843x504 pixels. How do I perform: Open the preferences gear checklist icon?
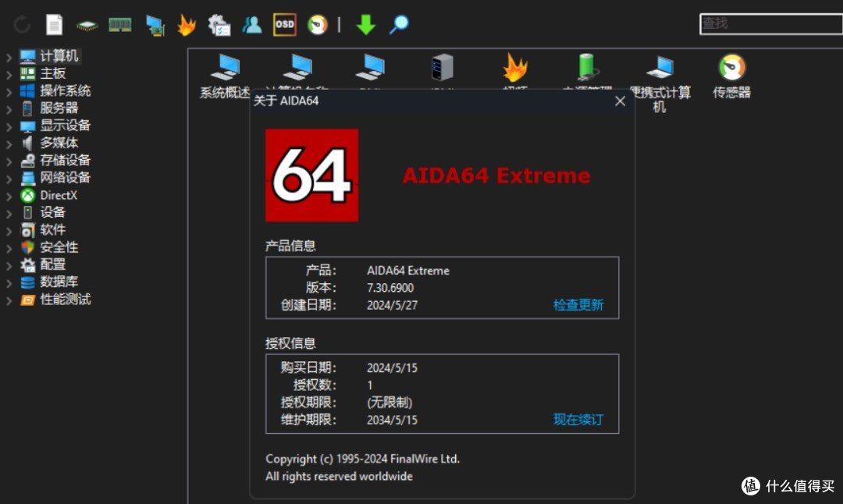click(x=219, y=25)
